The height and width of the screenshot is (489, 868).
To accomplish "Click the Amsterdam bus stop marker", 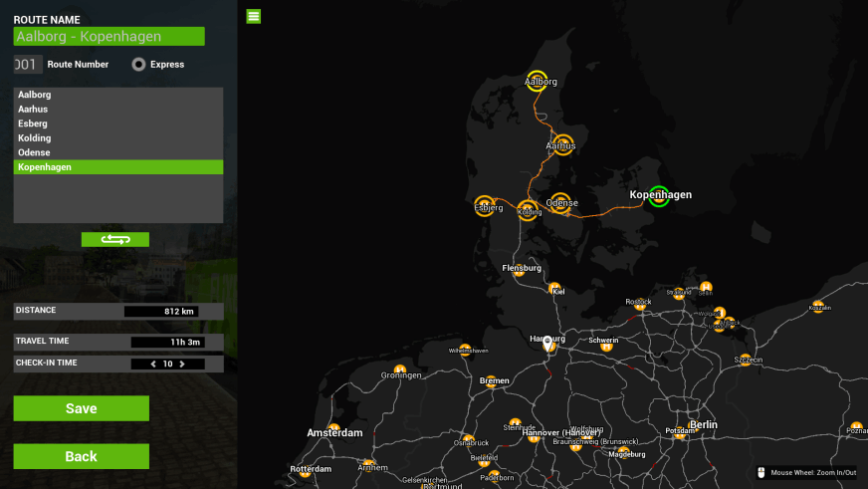I will (333, 428).
